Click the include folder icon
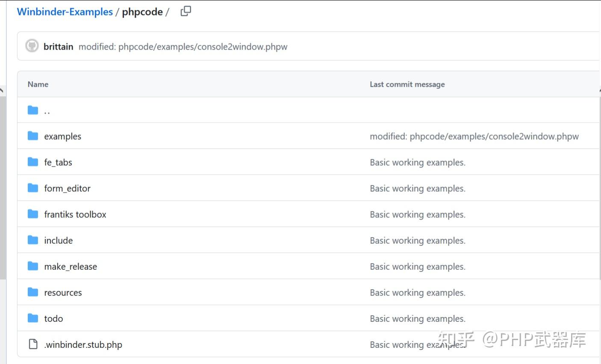The image size is (601, 364). pos(33,240)
